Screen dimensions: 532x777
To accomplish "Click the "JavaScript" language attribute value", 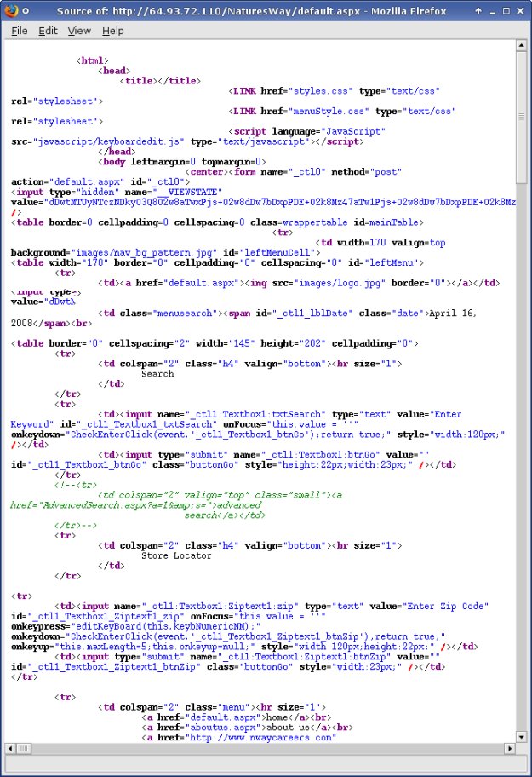I will (x=353, y=132).
